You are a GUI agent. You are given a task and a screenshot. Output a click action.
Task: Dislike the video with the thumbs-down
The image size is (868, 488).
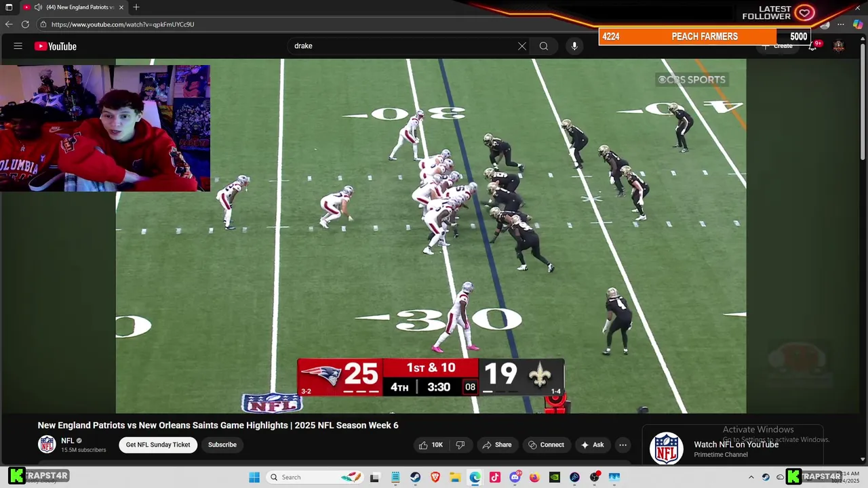coord(460,445)
